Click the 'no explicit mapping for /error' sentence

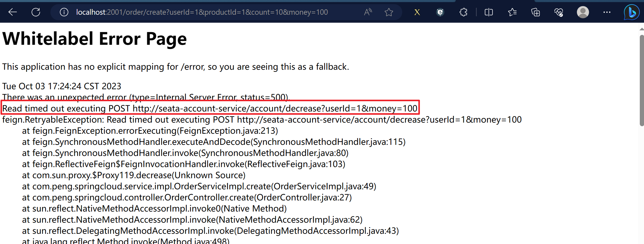[x=175, y=67]
